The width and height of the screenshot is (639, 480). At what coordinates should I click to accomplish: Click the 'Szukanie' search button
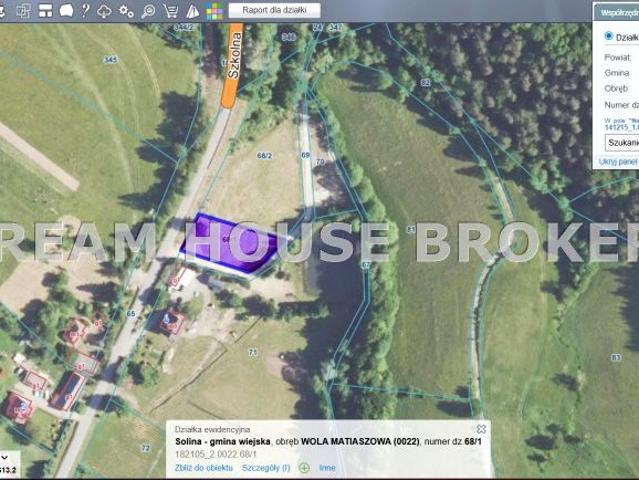pos(623,143)
